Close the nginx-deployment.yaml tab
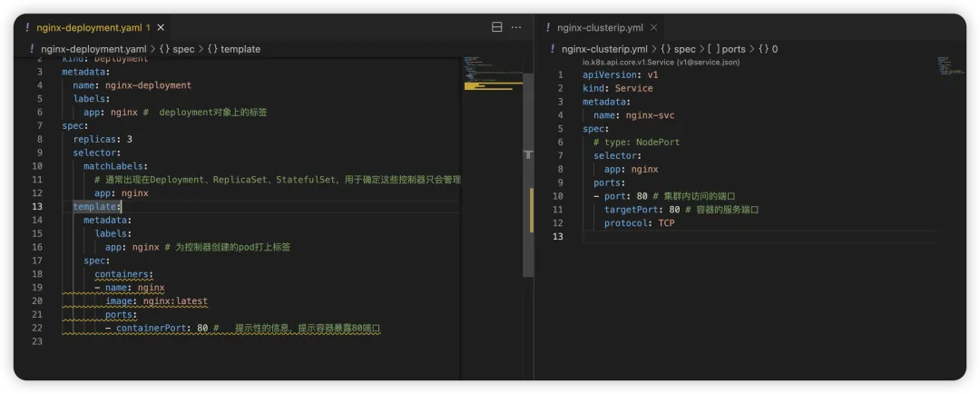The width and height of the screenshot is (980, 394). [x=161, y=27]
